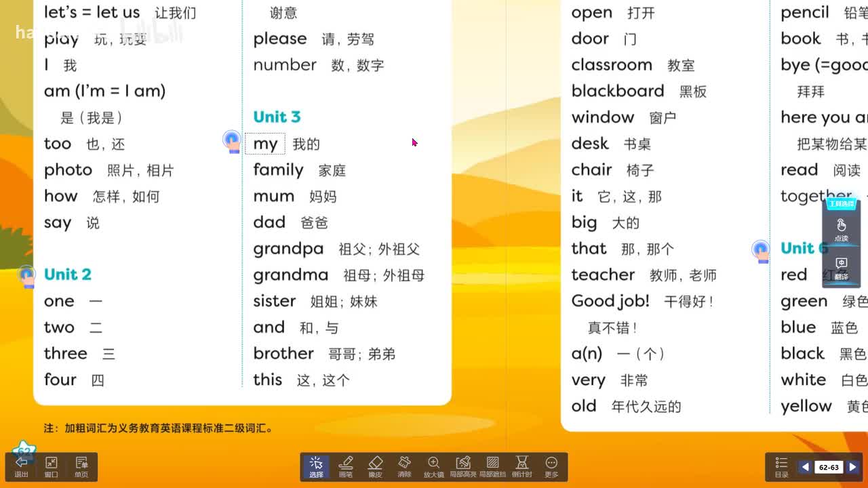
Task: Click the point-read hotspot beside Unit 6
Action: [x=761, y=251]
